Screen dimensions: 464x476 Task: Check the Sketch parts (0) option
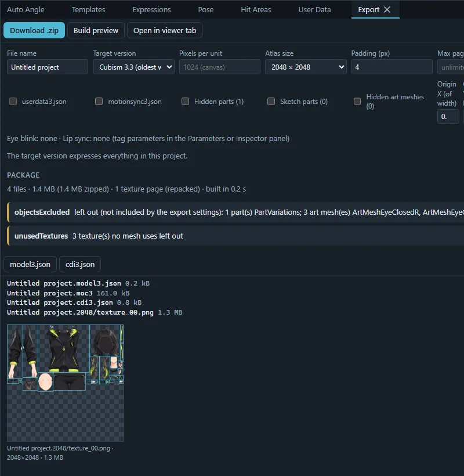tap(271, 102)
